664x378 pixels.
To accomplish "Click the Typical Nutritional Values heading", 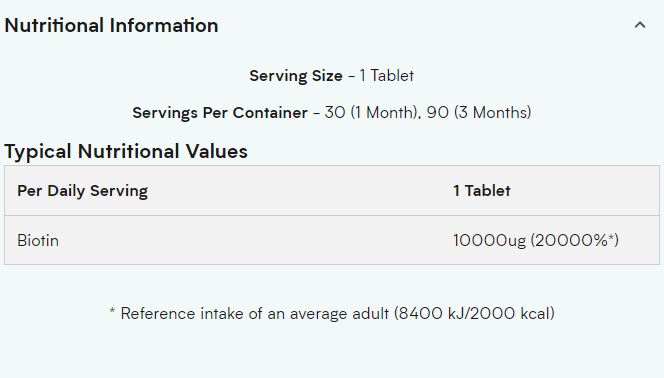I will tap(126, 151).
